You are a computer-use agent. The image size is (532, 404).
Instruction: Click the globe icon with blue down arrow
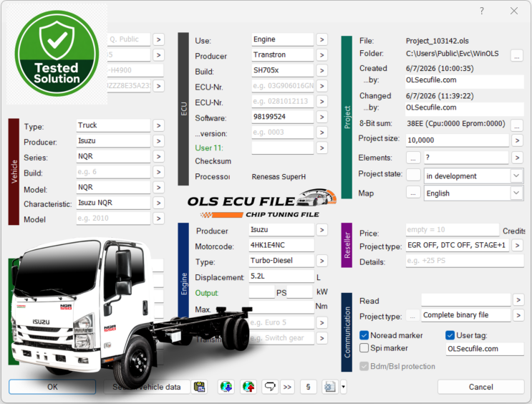pos(226,387)
